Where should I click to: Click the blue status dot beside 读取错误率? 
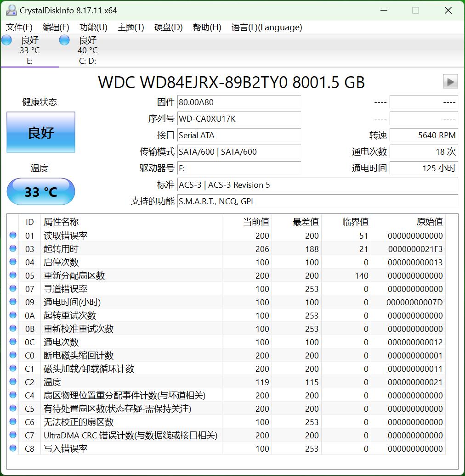point(12,235)
